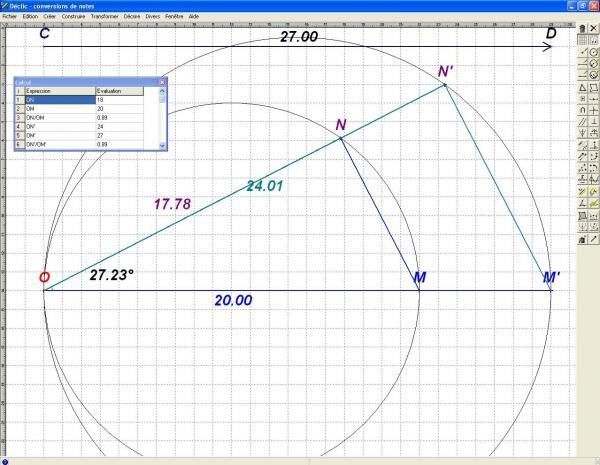Select the triangle tool

(x=582, y=87)
